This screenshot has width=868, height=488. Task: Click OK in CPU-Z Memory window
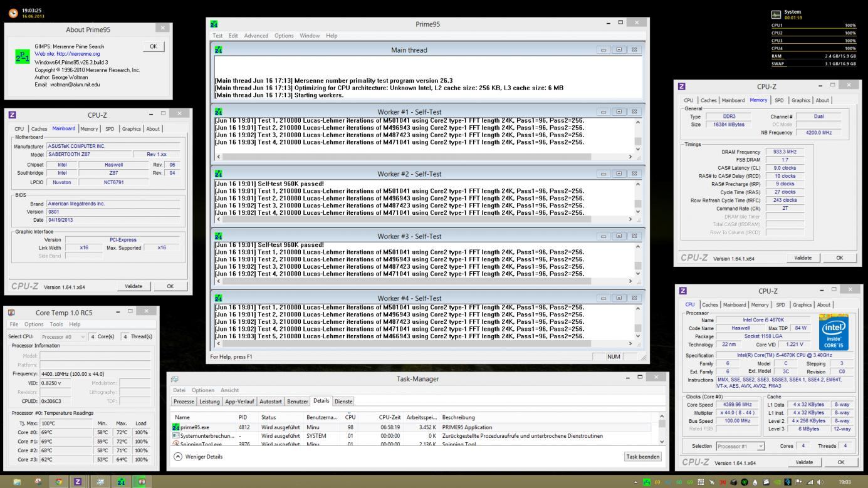coord(839,257)
